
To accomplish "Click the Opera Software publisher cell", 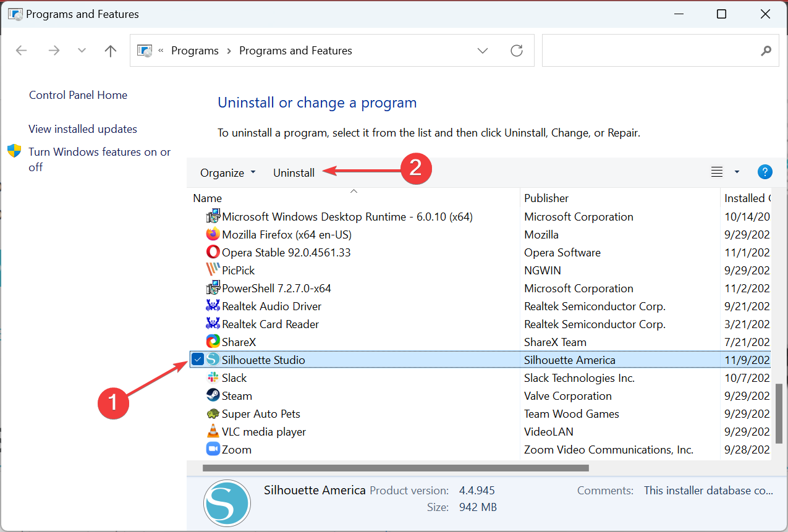I will click(x=562, y=253).
